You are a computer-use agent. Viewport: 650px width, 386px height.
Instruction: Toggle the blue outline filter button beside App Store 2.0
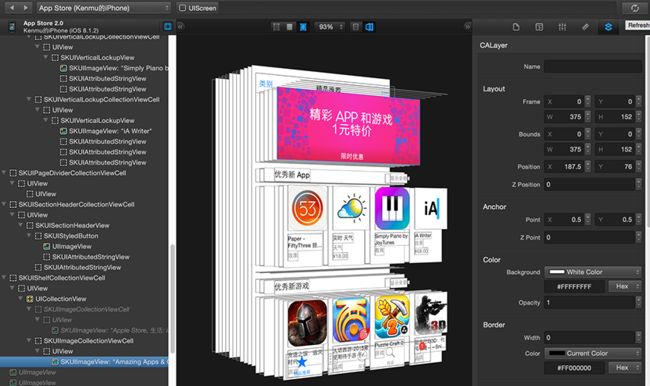coord(168,26)
